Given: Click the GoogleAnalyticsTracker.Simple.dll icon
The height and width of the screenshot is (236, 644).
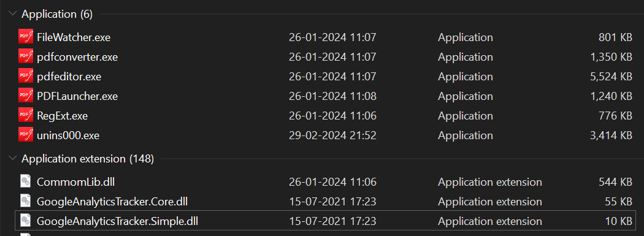Looking at the screenshot, I should 26,221.
